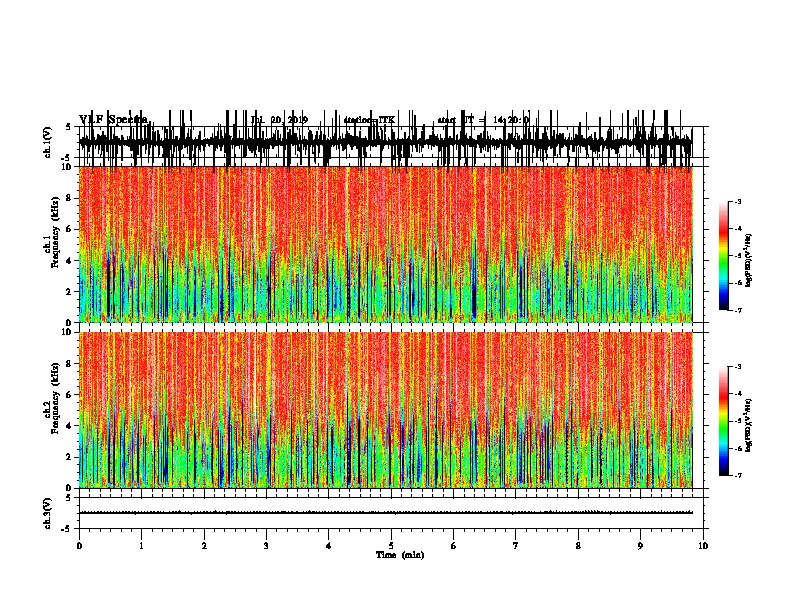Image resolution: width=792 pixels, height=612 pixels.
Task: Click time axis tick label '7'
Action: [x=516, y=546]
